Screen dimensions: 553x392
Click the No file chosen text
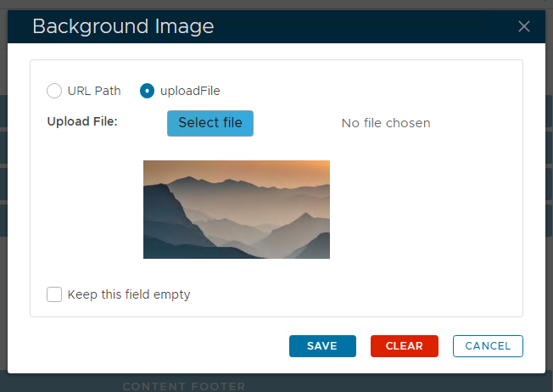pos(386,123)
